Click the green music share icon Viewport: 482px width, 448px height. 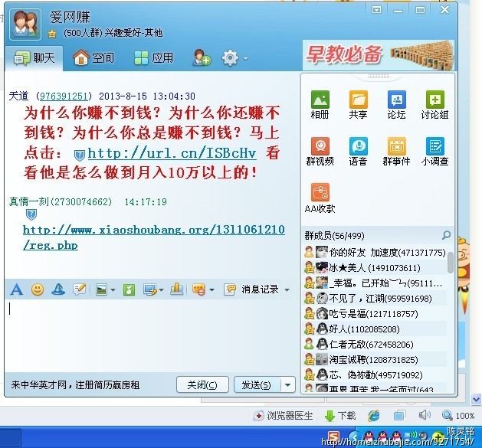129,289
